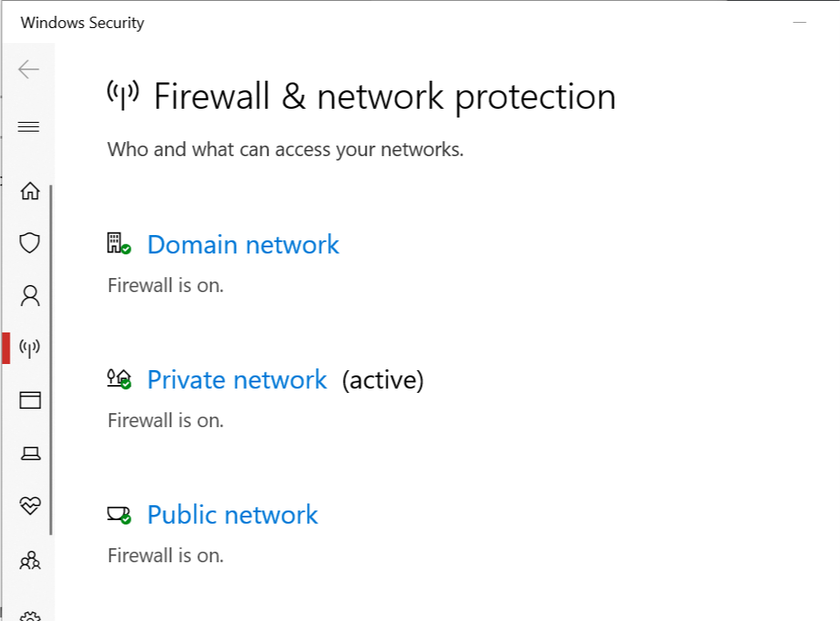Screen dimensions: 840x621
Task: Open Device performance & health heart icon
Action: click(30, 506)
